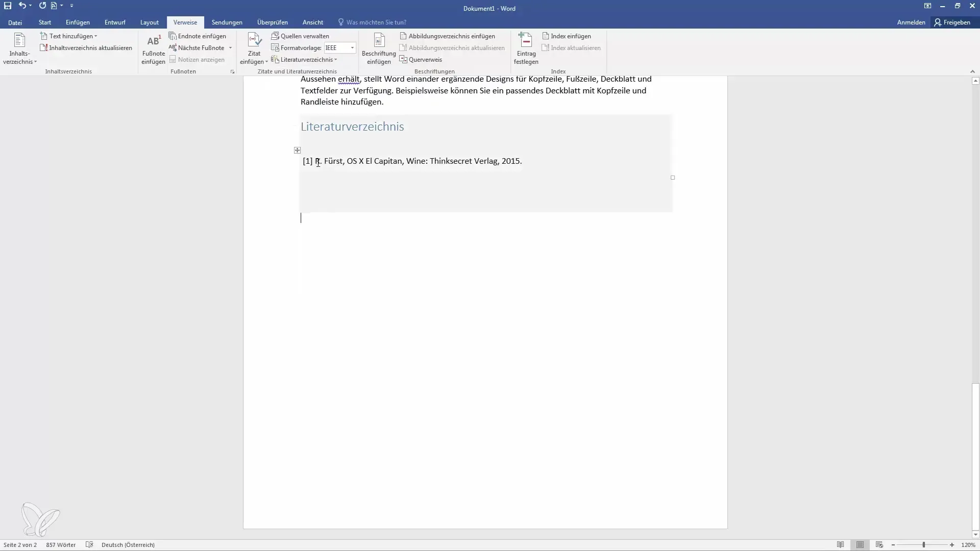980x551 pixels.
Task: Switch to the Start tab
Action: (45, 22)
